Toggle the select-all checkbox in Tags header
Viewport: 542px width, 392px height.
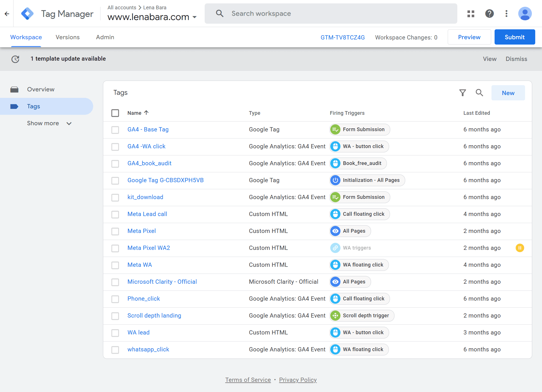tap(115, 113)
